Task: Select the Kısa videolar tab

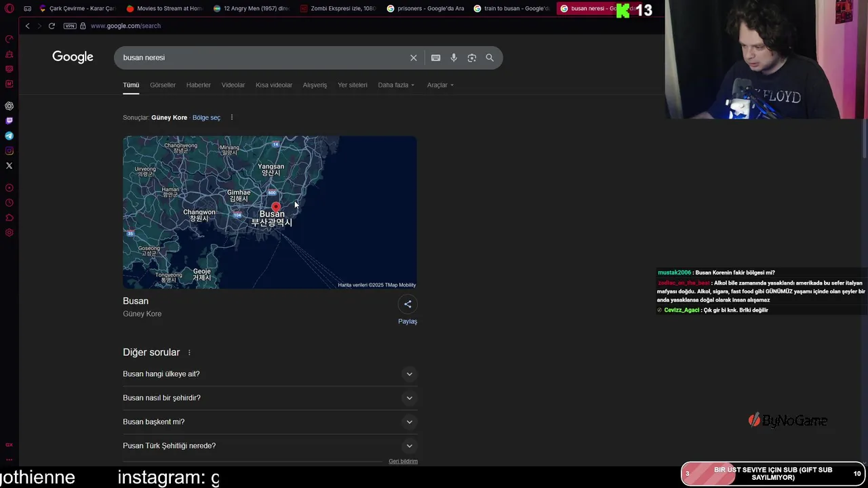Action: 274,85
